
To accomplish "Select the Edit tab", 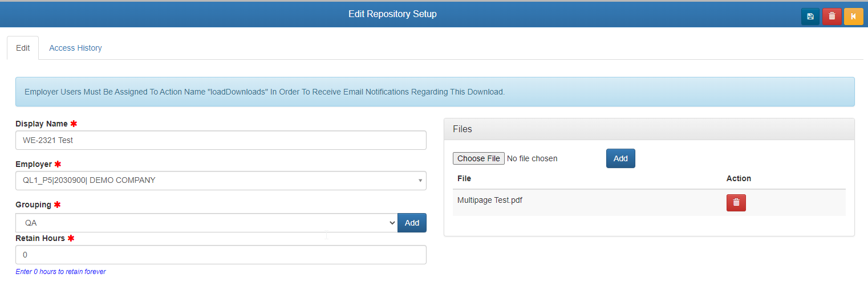I will point(23,48).
